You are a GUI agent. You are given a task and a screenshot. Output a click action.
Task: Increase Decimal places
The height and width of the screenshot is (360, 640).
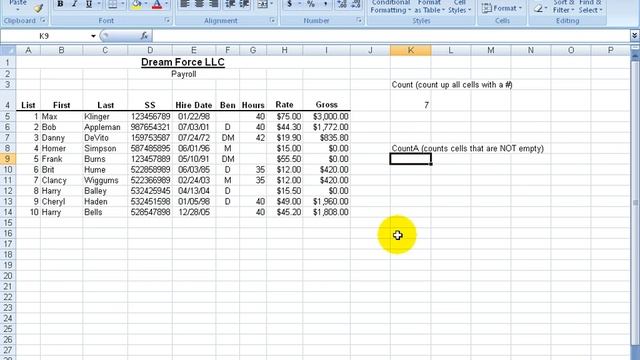(342, 4)
